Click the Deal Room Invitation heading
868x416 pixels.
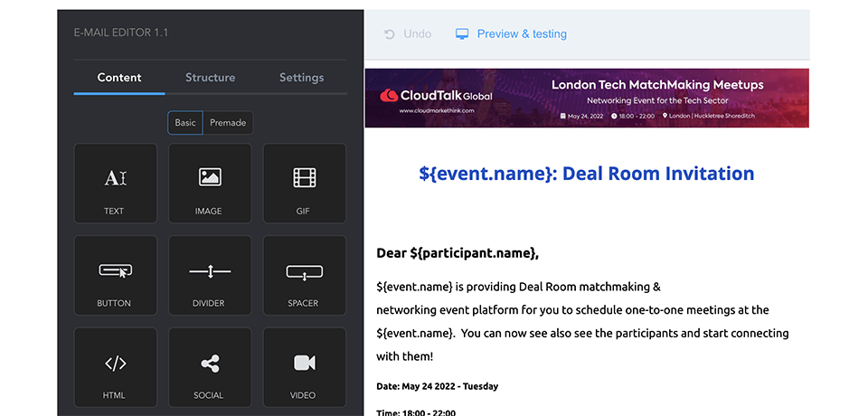tap(587, 174)
